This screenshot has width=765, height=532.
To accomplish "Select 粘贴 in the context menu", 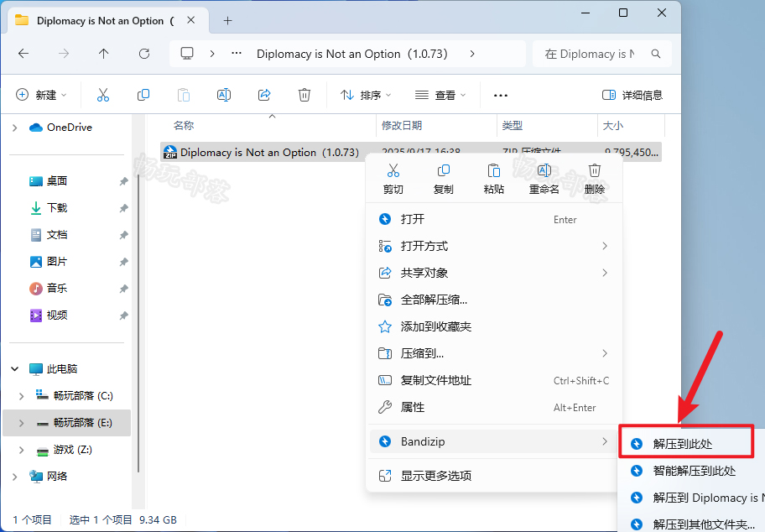I will coord(494,179).
